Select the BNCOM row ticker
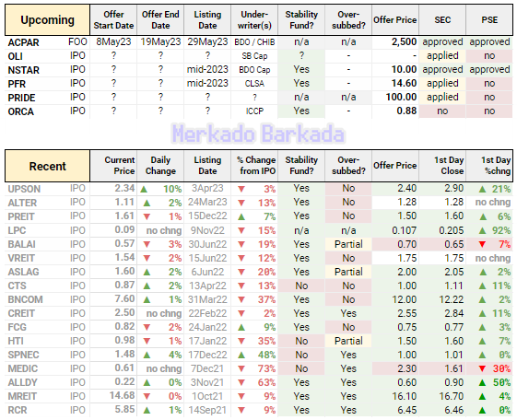This screenshot has width=517, height=420. (x=26, y=299)
